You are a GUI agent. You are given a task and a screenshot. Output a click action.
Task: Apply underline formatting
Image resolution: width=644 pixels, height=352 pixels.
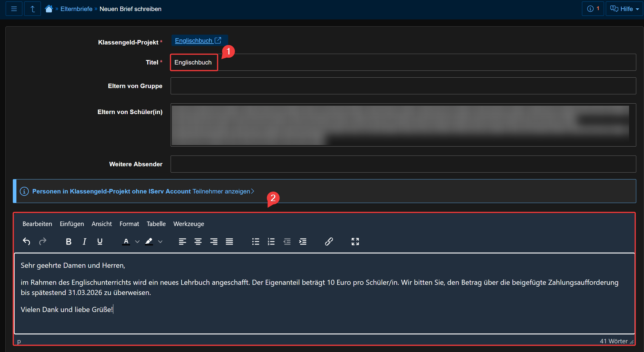point(100,242)
